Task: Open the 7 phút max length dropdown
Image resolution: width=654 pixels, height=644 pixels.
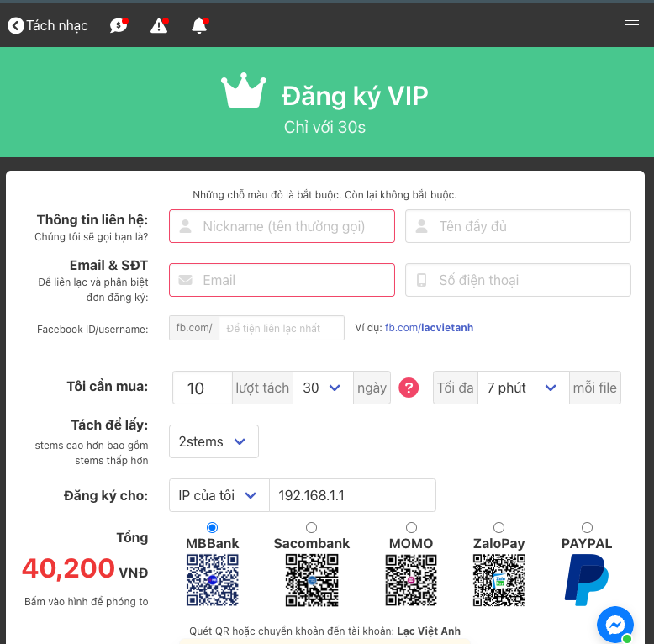Action: pos(523,388)
